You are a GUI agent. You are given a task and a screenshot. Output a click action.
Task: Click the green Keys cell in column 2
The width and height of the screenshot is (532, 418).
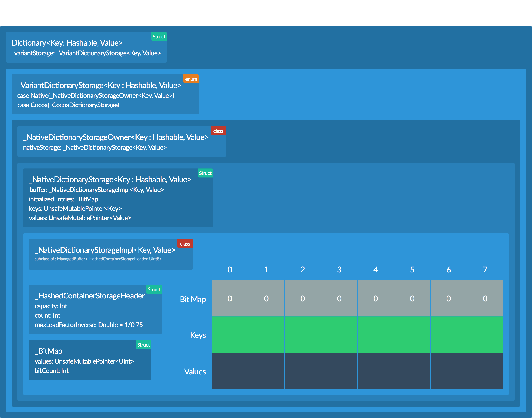302,334
